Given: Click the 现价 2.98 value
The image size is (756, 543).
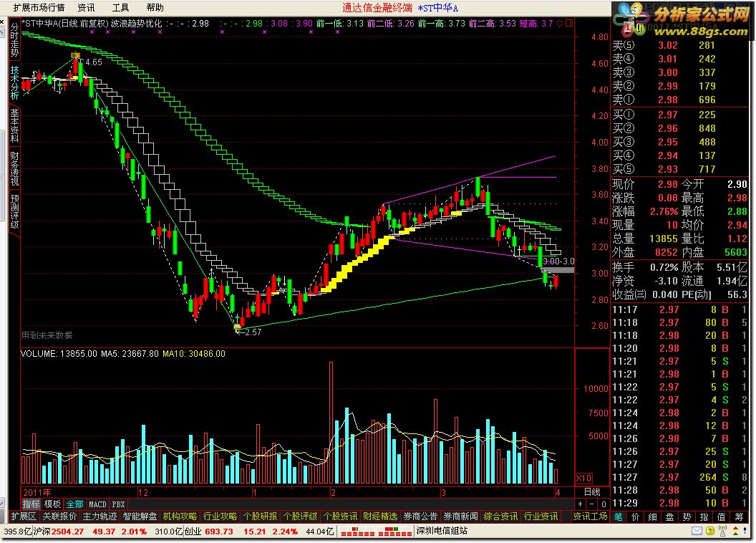Looking at the screenshot, I should (668, 184).
